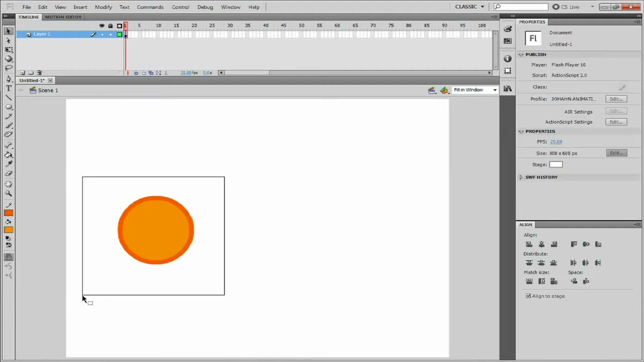Open the Align panel options menu
Screen dimensions: 644x362
[637, 225]
